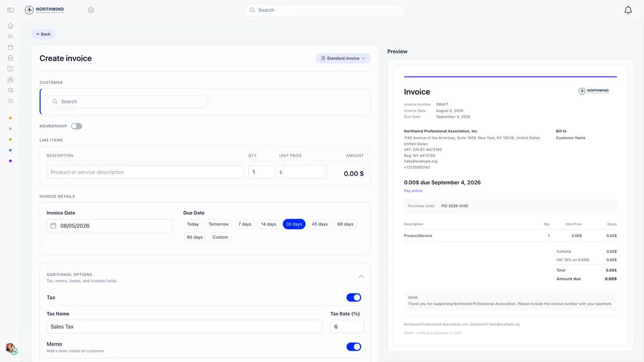Click Customer Name under Bill to
This screenshot has width=644, height=362.
tap(570, 138)
